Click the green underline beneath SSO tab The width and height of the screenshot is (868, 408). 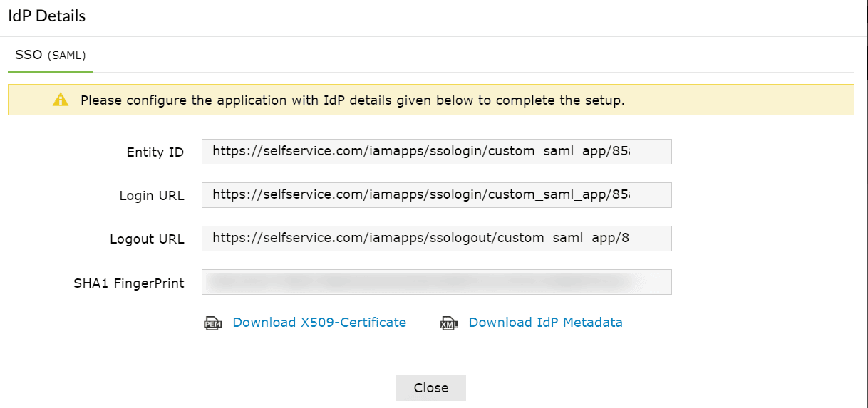[50, 71]
